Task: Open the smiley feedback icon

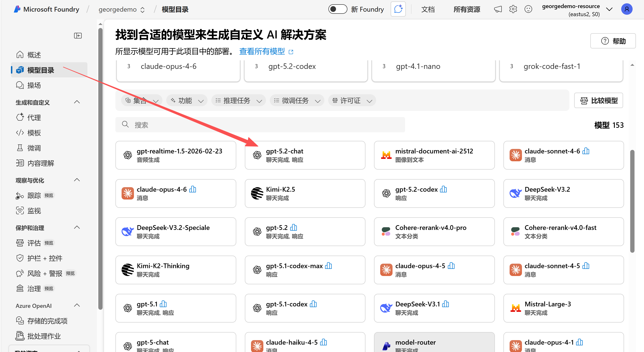Action: [x=528, y=9]
